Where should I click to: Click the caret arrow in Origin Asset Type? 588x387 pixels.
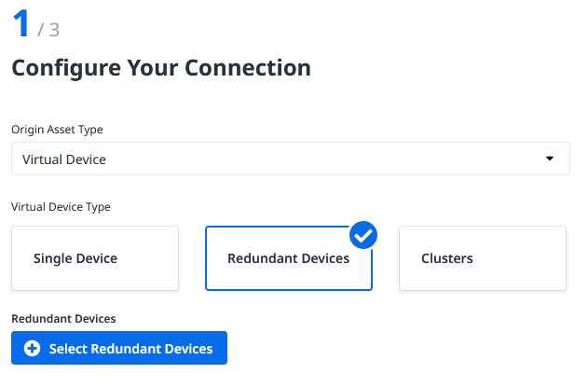550,159
